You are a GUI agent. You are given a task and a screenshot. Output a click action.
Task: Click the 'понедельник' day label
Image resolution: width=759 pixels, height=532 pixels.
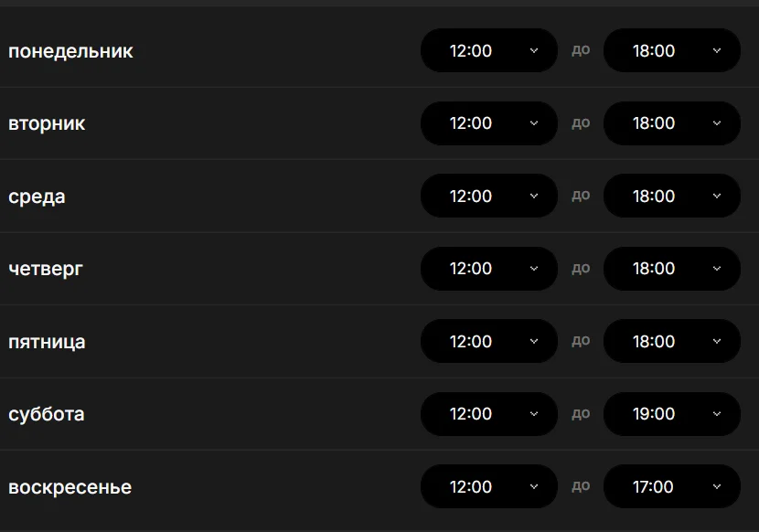[x=70, y=51]
